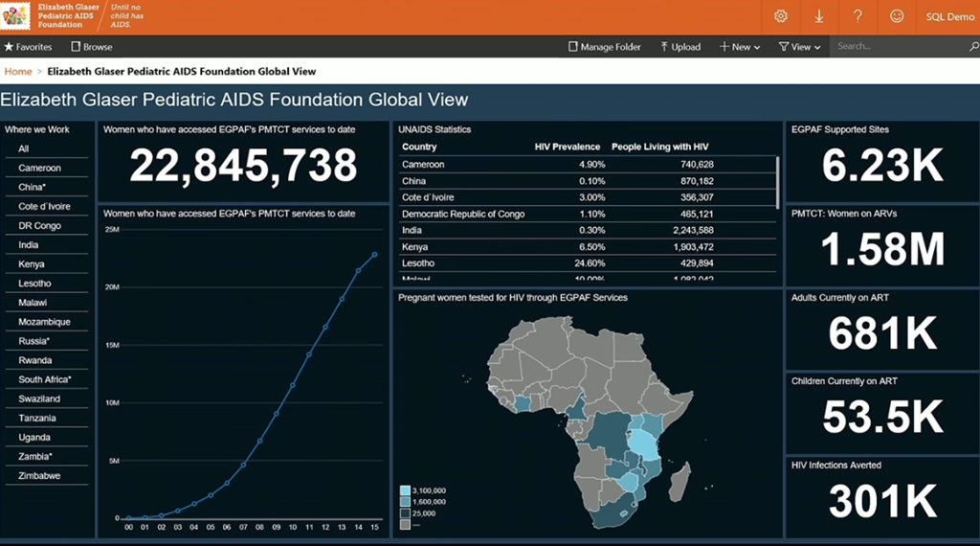This screenshot has width=980, height=546.
Task: Sort by the HIV Prevalence column header
Action: point(567,147)
